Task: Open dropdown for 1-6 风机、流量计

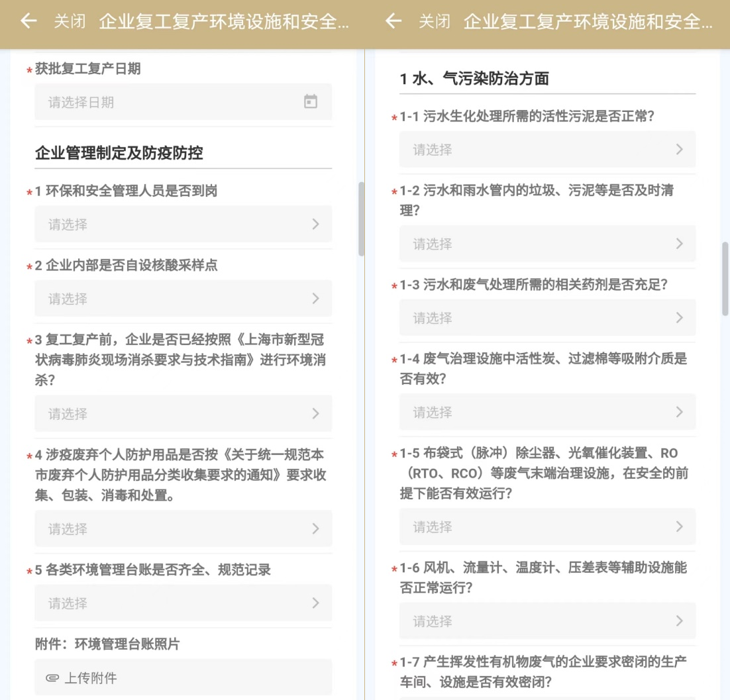Action: (547, 621)
